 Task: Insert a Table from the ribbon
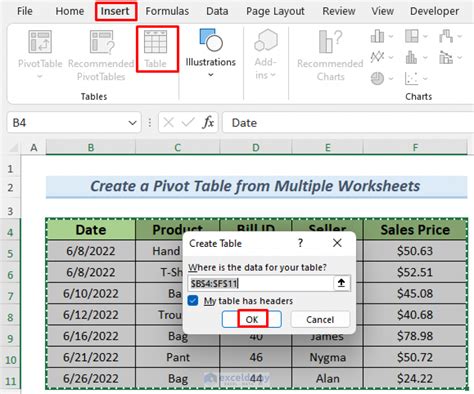coord(156,49)
